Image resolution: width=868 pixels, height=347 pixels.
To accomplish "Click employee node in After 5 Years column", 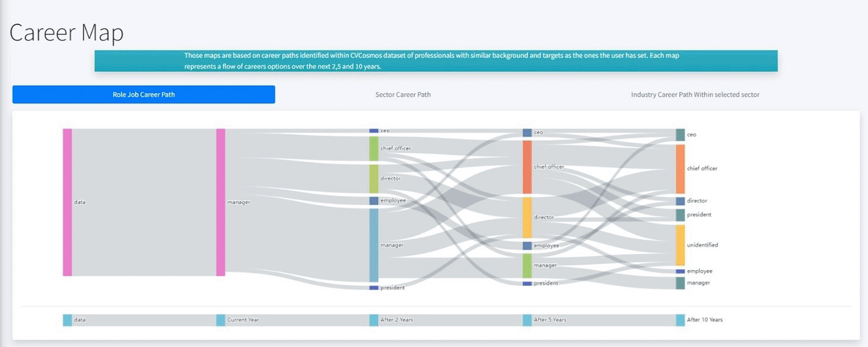I will coord(527,246).
